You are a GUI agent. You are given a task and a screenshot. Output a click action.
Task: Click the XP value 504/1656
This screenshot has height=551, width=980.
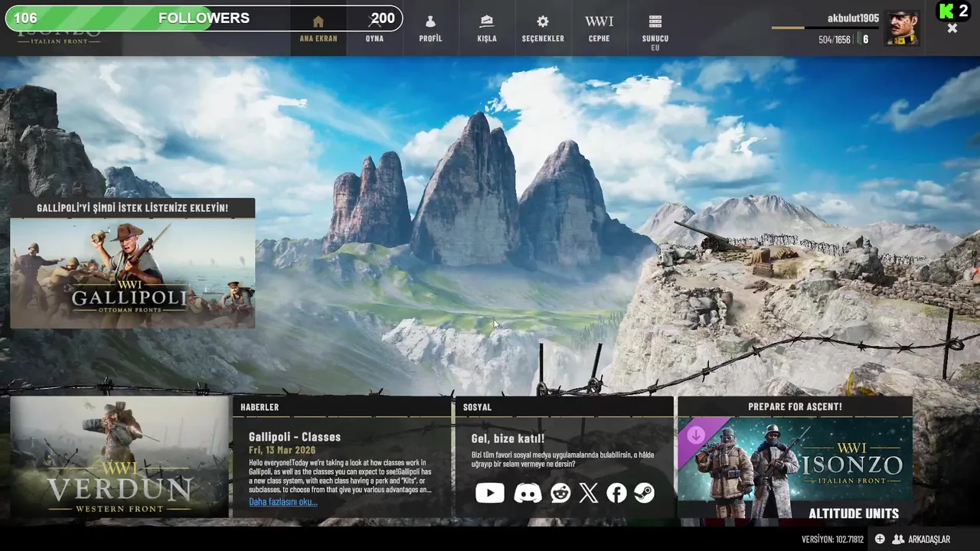pos(835,40)
